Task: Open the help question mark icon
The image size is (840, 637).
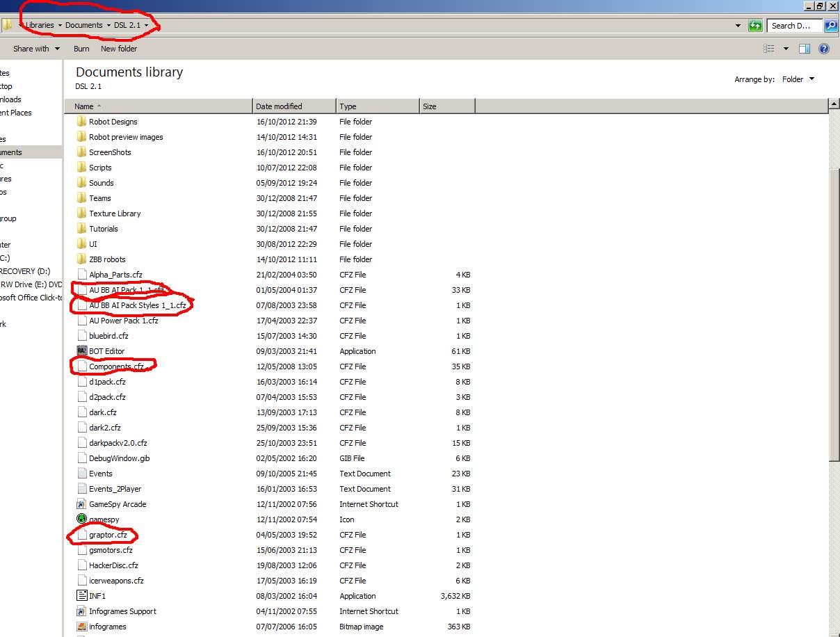Action: click(x=824, y=49)
